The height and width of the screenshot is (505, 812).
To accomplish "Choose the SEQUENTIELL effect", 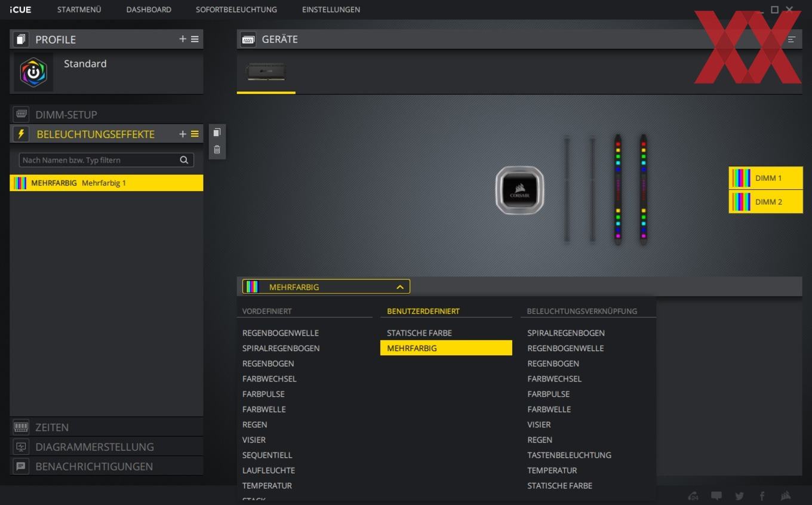I will point(267,455).
